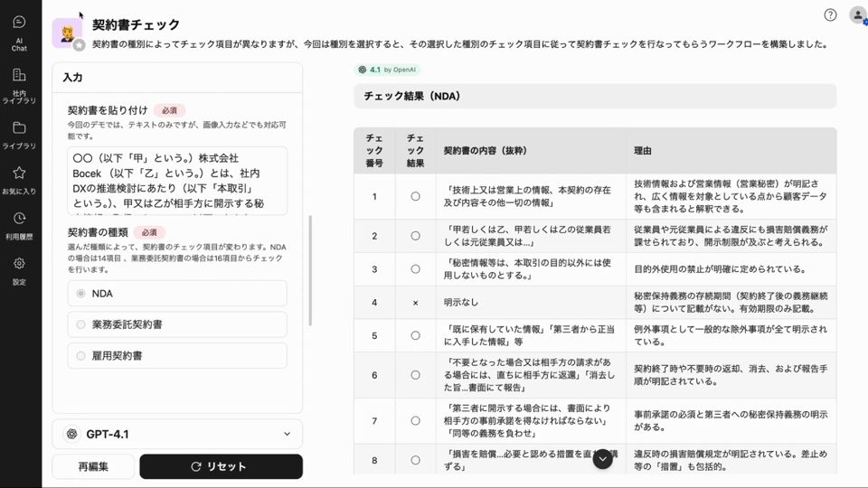Viewport: 868px width, 488px height.
Task: Click the help question mark icon
Action: tap(830, 15)
